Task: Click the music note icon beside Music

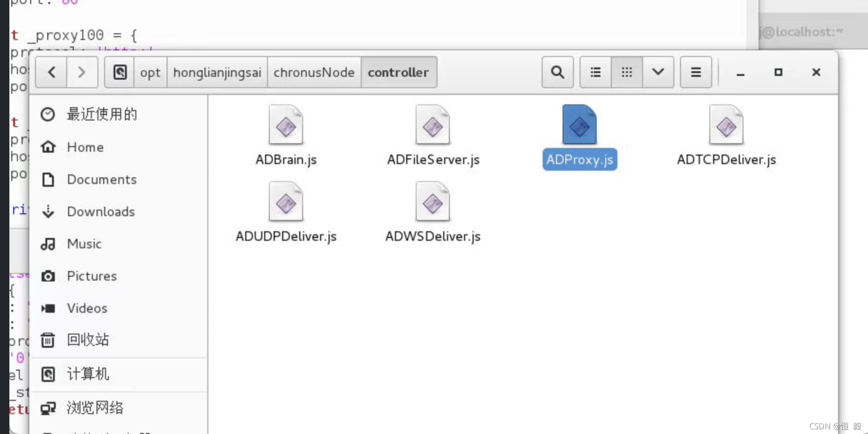Action: [48, 244]
